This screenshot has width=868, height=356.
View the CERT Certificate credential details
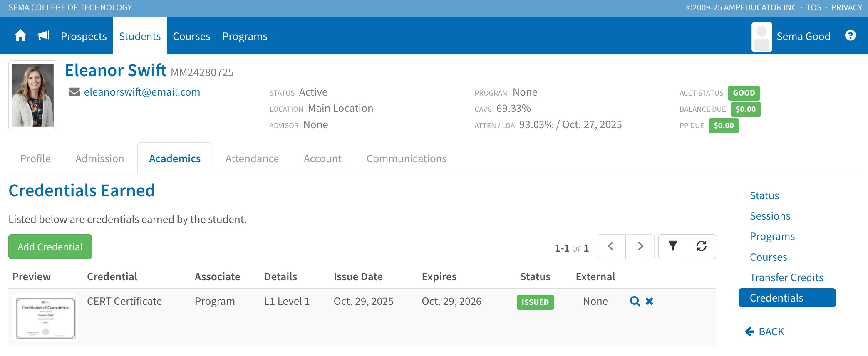(635, 301)
